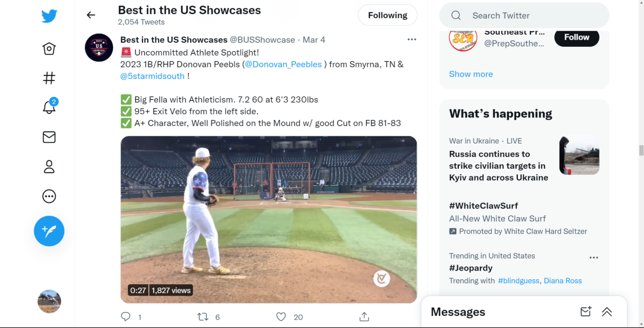Follow Southeast Pr account
Viewport: 644px width, 328px height.
tap(576, 37)
